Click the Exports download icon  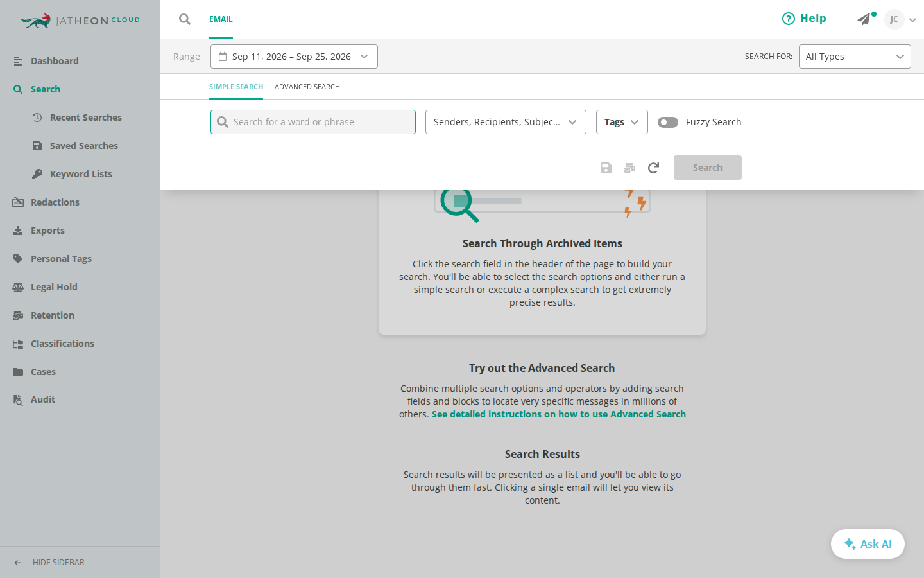coord(18,231)
